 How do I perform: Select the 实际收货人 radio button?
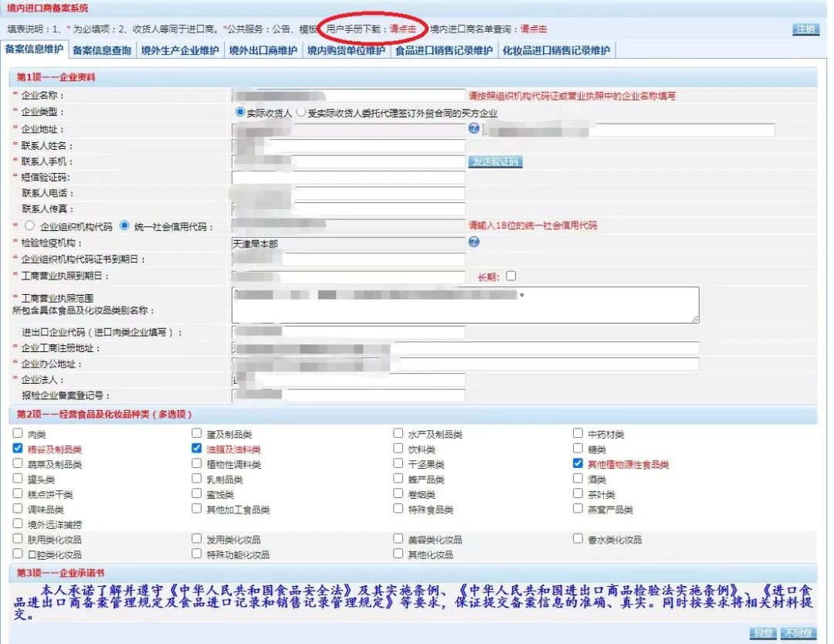click(240, 112)
